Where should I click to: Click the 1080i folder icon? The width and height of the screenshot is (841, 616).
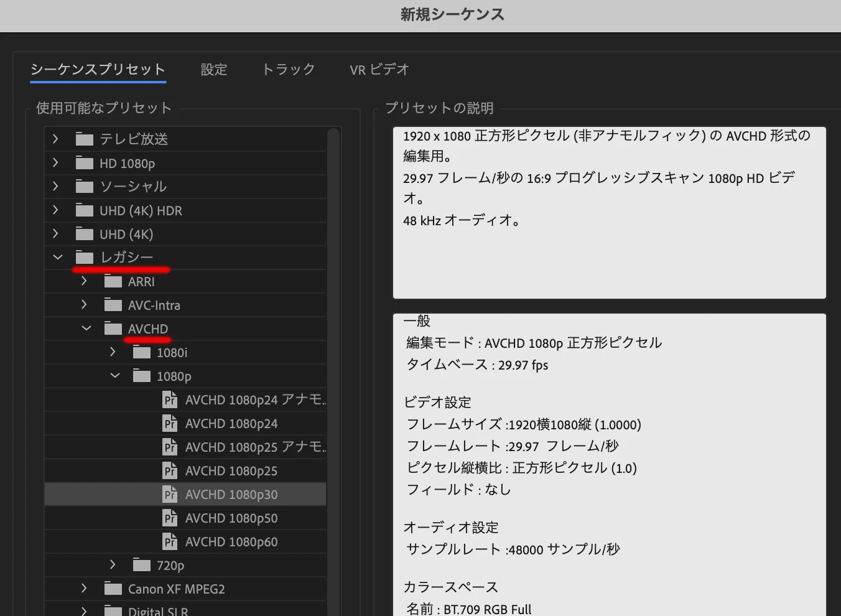141,352
